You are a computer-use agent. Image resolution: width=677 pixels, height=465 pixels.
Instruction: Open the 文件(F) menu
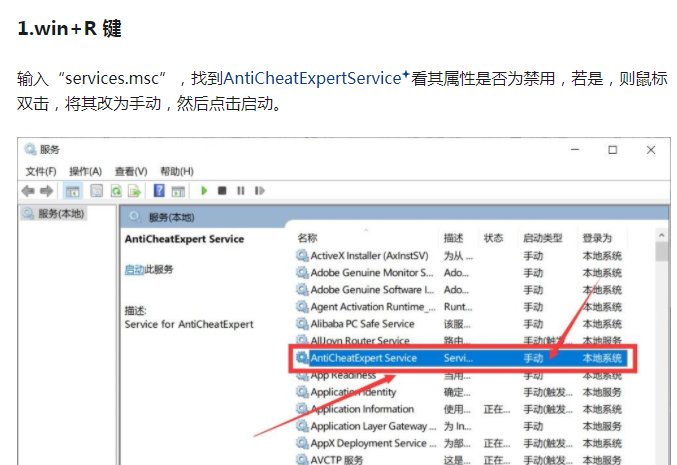pyautogui.click(x=41, y=171)
